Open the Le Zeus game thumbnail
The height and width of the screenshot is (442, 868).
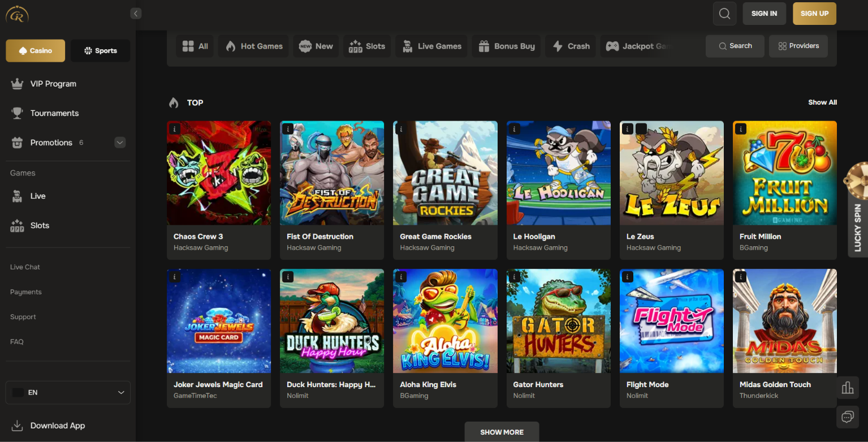tap(672, 173)
